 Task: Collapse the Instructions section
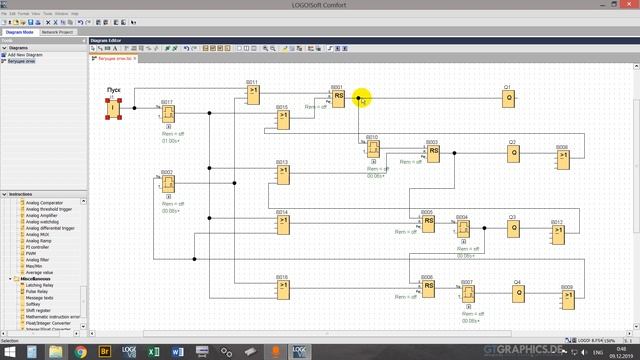coord(4,194)
